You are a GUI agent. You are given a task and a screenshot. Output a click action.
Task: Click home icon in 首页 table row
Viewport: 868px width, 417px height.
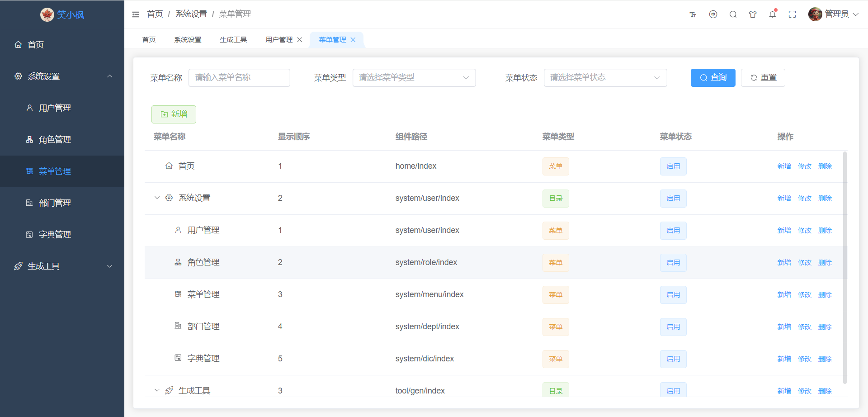tap(169, 166)
